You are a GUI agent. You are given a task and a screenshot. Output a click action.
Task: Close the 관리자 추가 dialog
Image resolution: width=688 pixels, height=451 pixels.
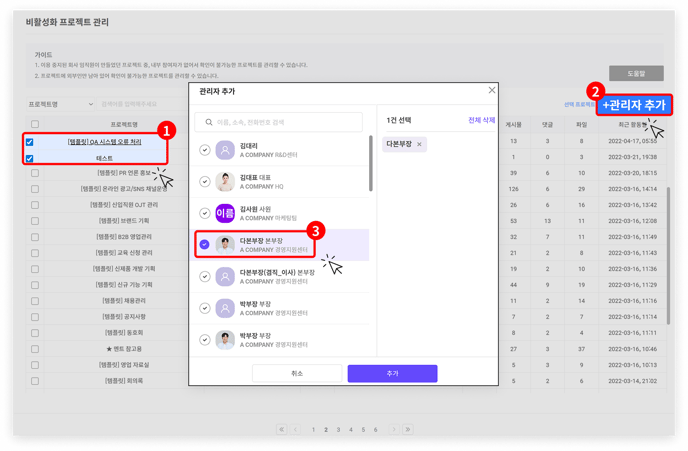tap(491, 91)
